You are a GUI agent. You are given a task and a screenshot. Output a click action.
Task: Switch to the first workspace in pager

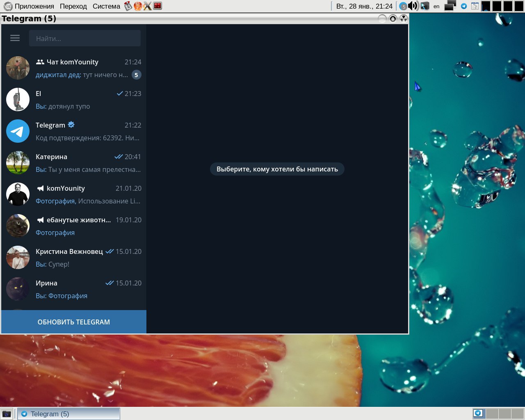(479, 413)
